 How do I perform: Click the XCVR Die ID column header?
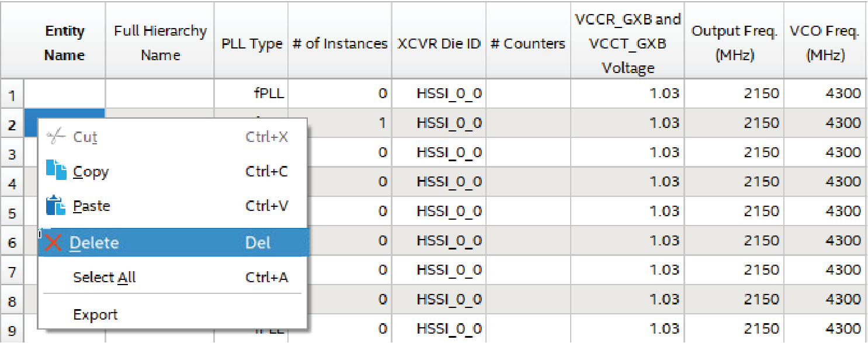439,44
